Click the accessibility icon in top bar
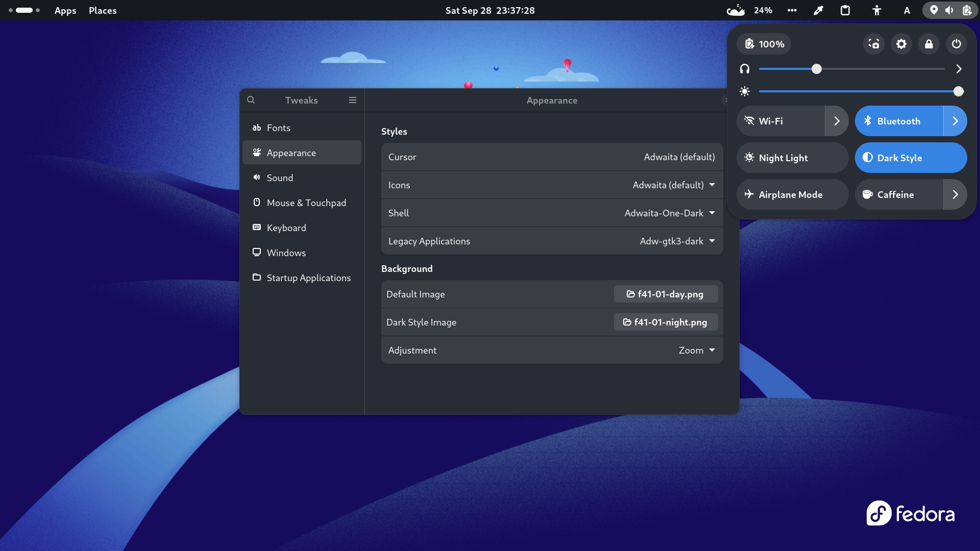Screen dimensions: 980x551 [876, 10]
